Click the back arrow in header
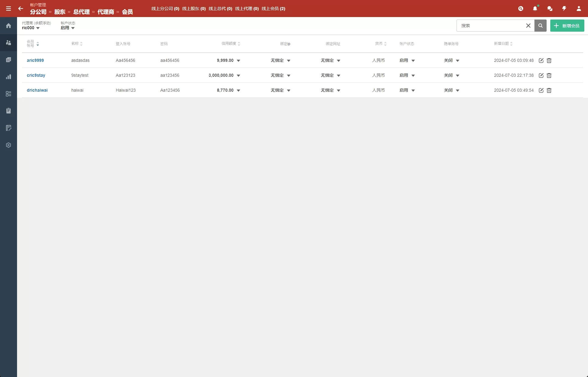Viewport: 588px width, 377px height. pyautogui.click(x=21, y=9)
